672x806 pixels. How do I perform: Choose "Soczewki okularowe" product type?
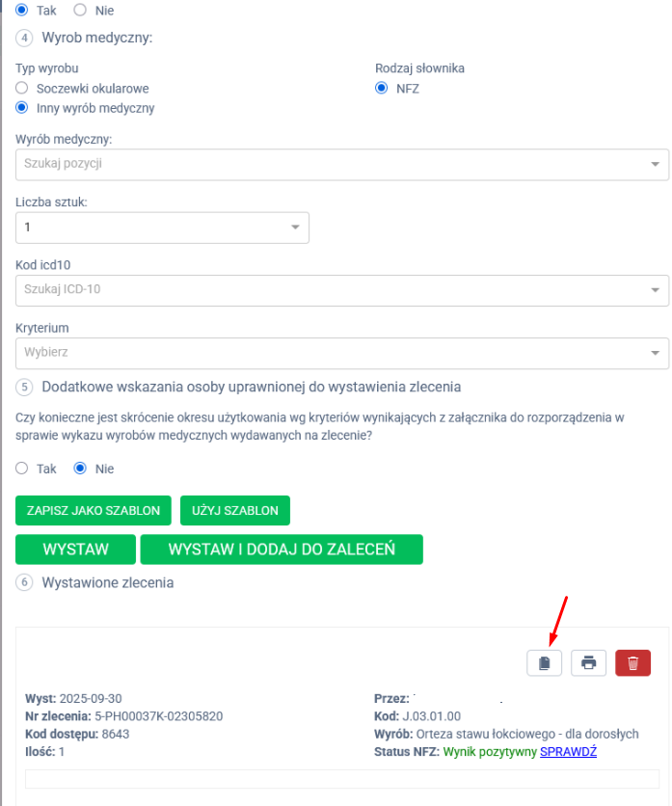pyautogui.click(x=22, y=89)
